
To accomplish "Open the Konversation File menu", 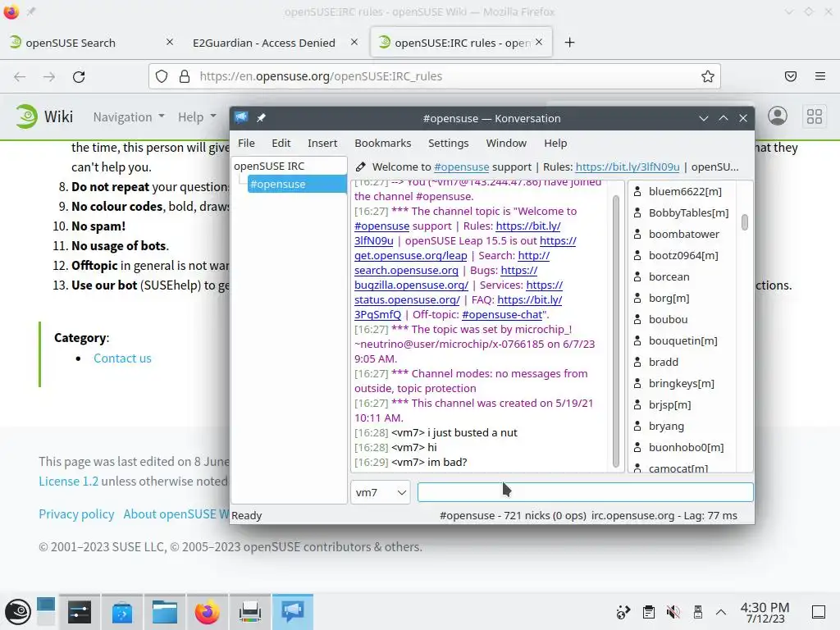I will 246,143.
